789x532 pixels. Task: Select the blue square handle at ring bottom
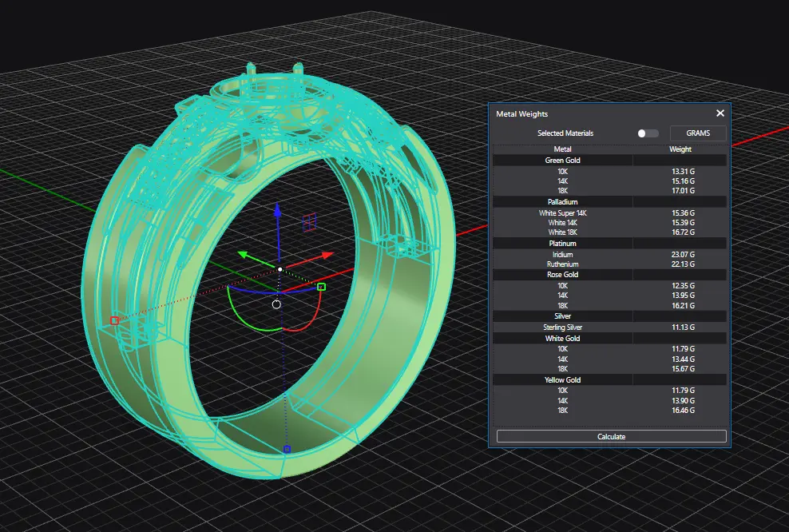pyautogui.click(x=287, y=450)
